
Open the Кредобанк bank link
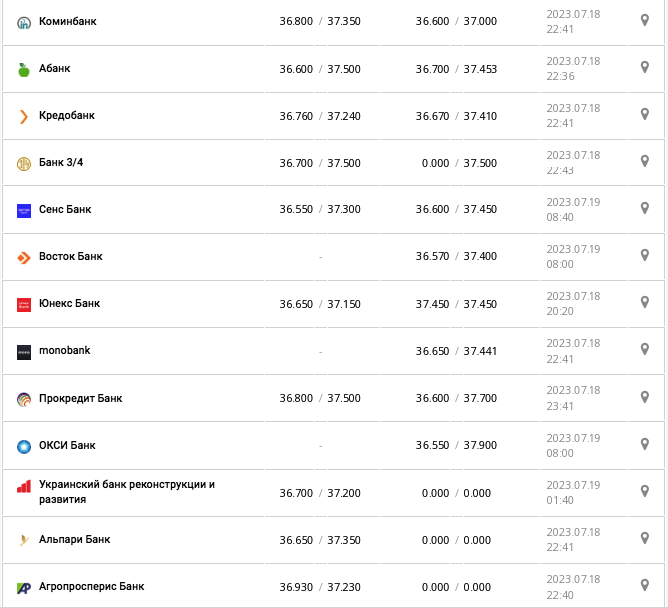coord(67,116)
